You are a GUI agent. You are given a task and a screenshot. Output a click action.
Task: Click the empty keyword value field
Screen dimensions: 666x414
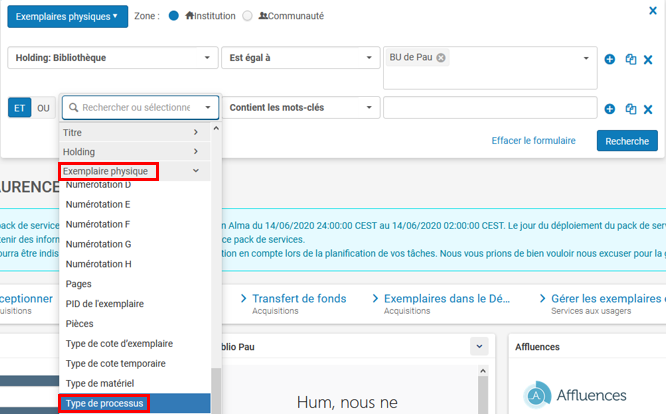490,108
